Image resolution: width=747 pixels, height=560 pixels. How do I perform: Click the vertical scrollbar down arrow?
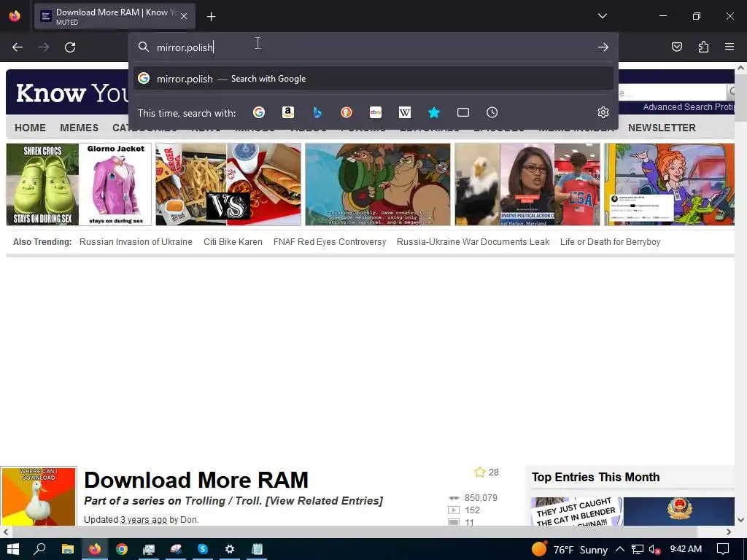click(741, 519)
